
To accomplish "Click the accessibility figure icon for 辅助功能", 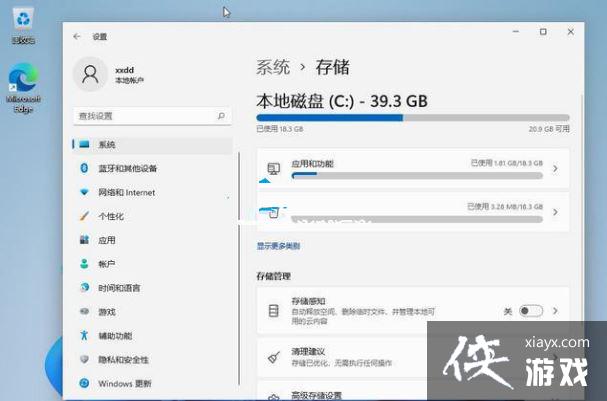I will click(84, 335).
